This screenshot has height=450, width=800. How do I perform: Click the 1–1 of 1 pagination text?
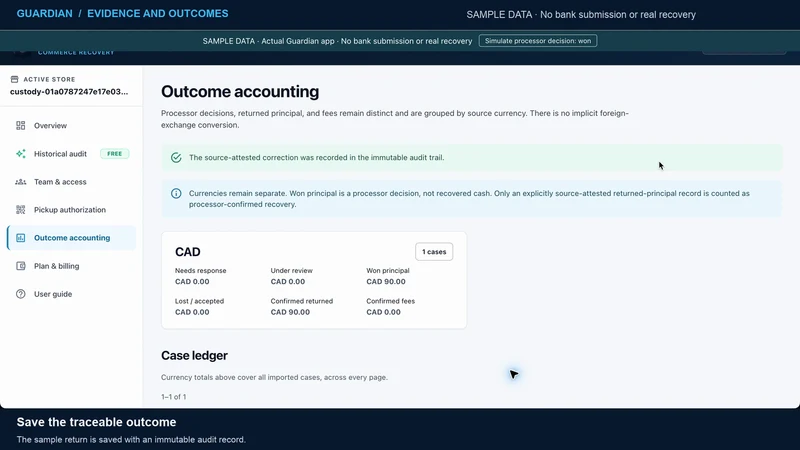(x=173, y=397)
